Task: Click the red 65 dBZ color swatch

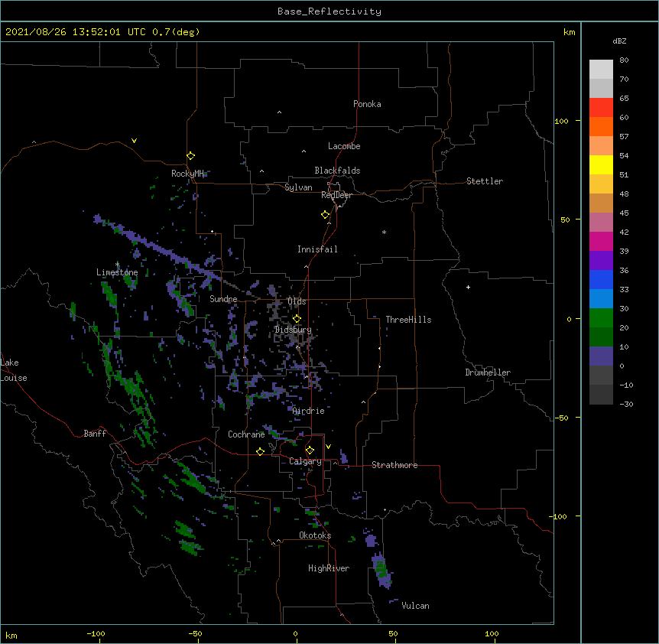Action: pyautogui.click(x=601, y=108)
